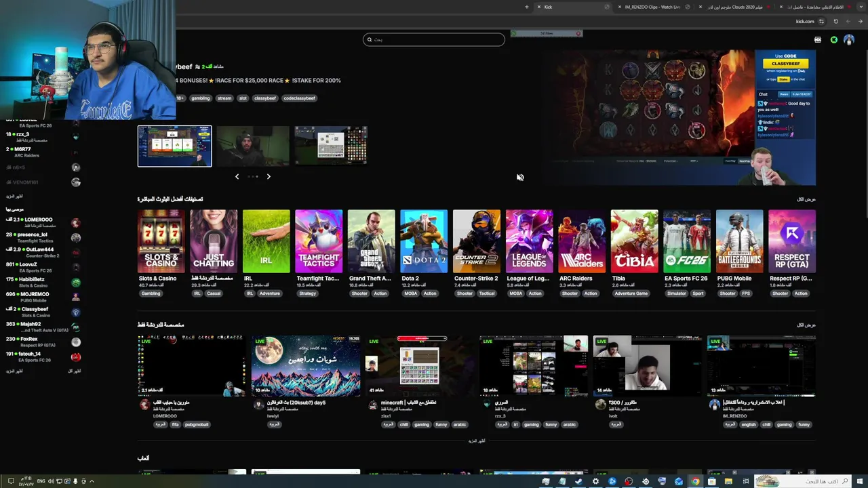
Task: Click the codeclassybeef tag under featured stream
Action: pos(299,98)
